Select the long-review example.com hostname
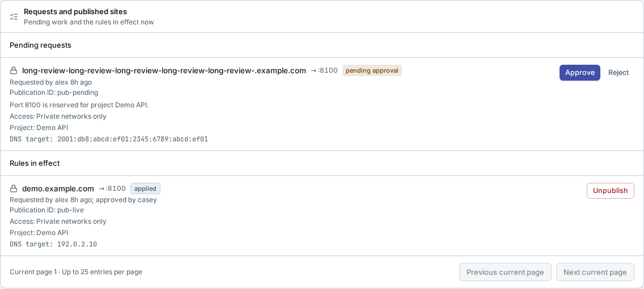644x289 pixels. (x=164, y=71)
